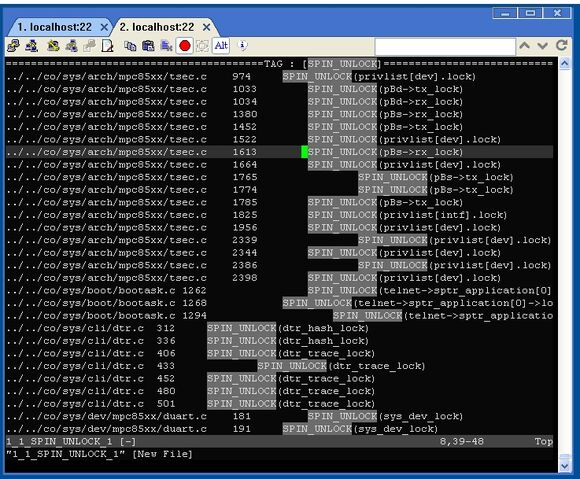This screenshot has width=580, height=479.
Task: Open the session manager network icon
Action: [x=32, y=46]
